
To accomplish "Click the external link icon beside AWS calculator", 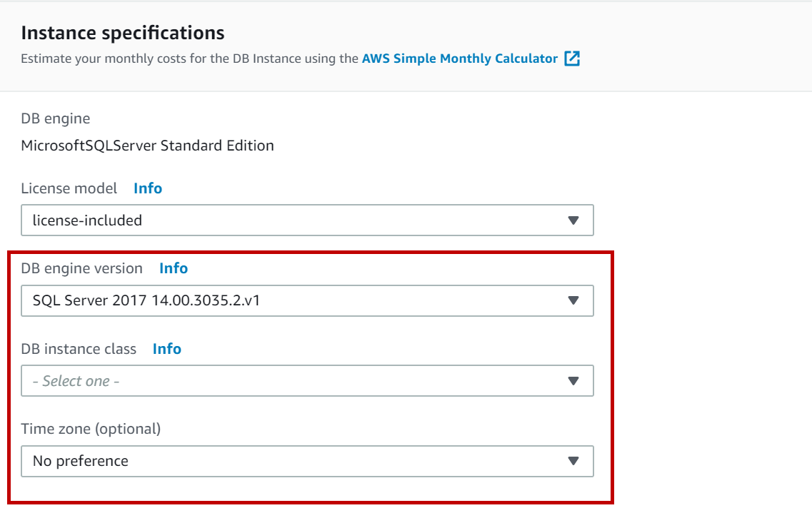I will point(572,59).
